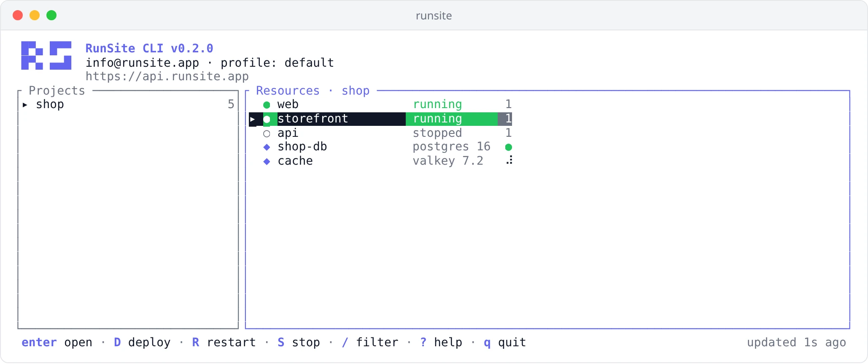Close the runsite window
Screen dimensions: 868x364
coord(18,16)
